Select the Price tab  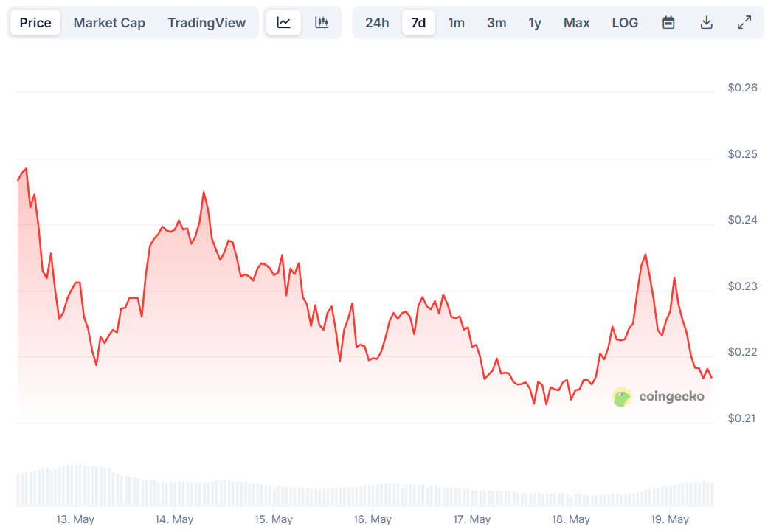[x=35, y=22]
